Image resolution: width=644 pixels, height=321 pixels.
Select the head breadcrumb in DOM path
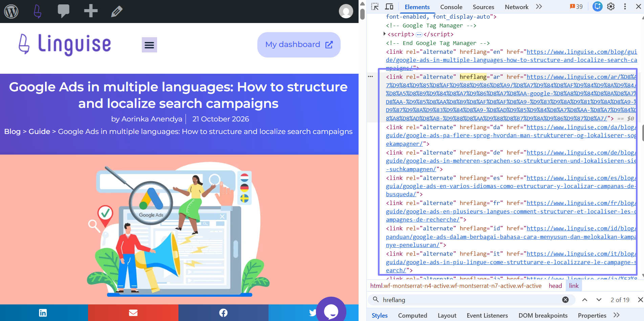pos(555,286)
